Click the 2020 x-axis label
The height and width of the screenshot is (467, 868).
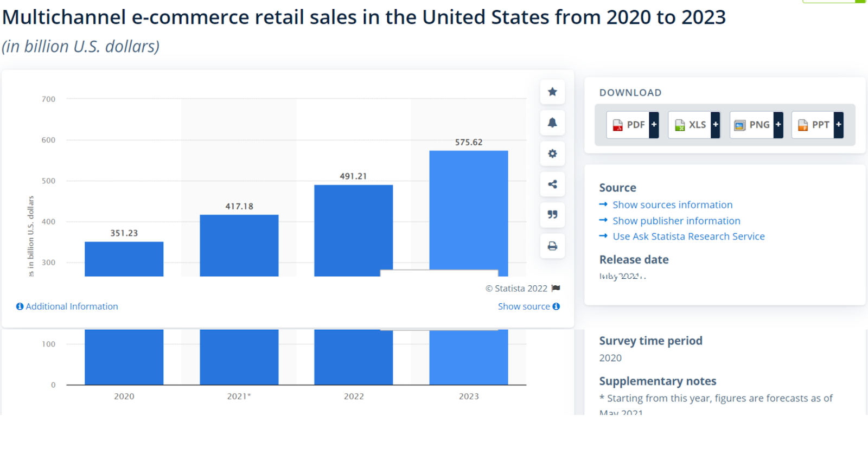pos(124,396)
